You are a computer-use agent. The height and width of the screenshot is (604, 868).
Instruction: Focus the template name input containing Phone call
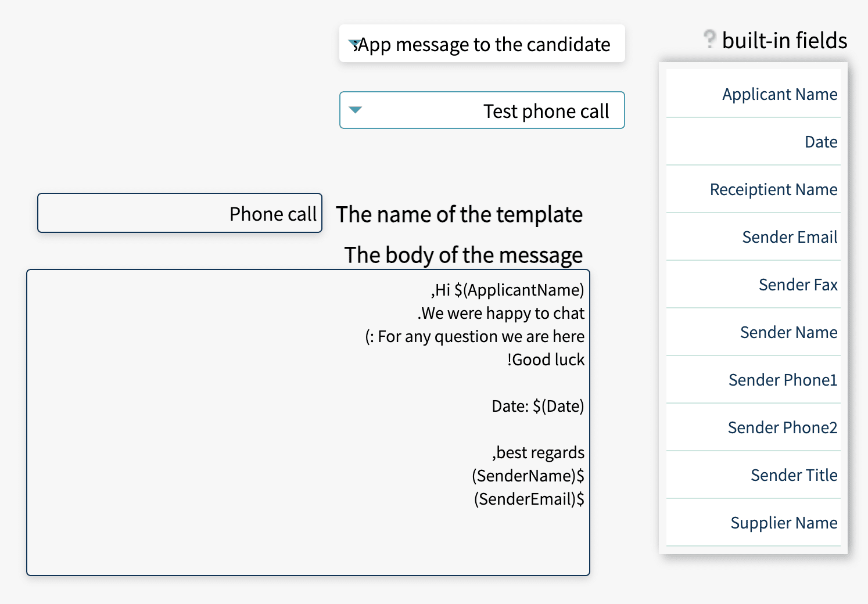point(180,213)
